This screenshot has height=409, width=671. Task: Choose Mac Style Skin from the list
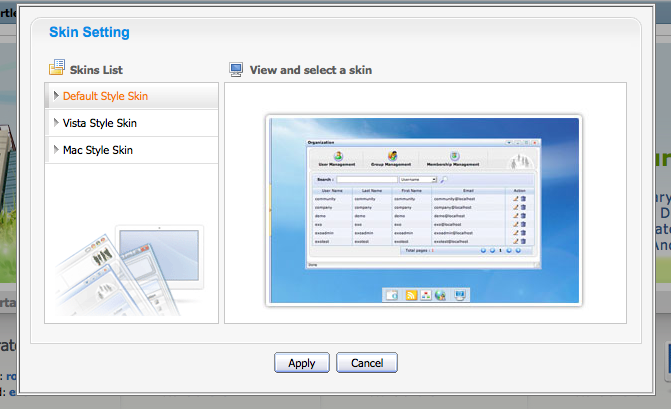[x=98, y=150]
